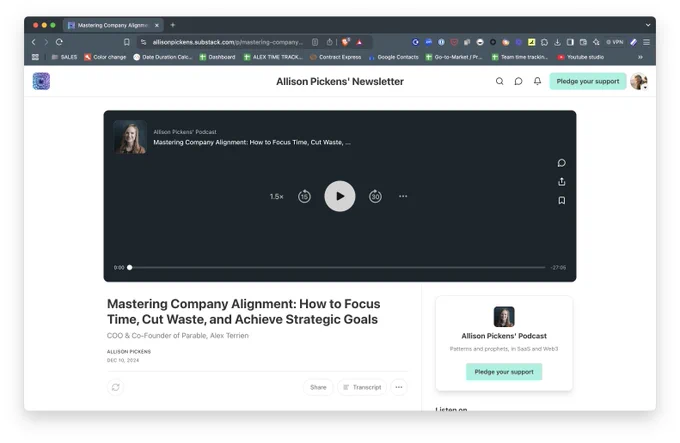The width and height of the screenshot is (680, 443).
Task: Click the Share button under the post
Action: (318, 387)
